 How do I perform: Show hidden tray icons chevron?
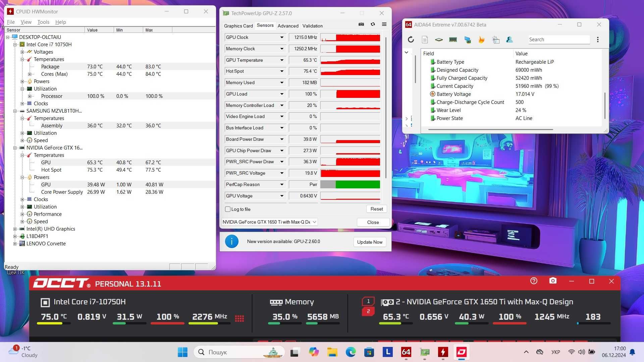pyautogui.click(x=526, y=352)
